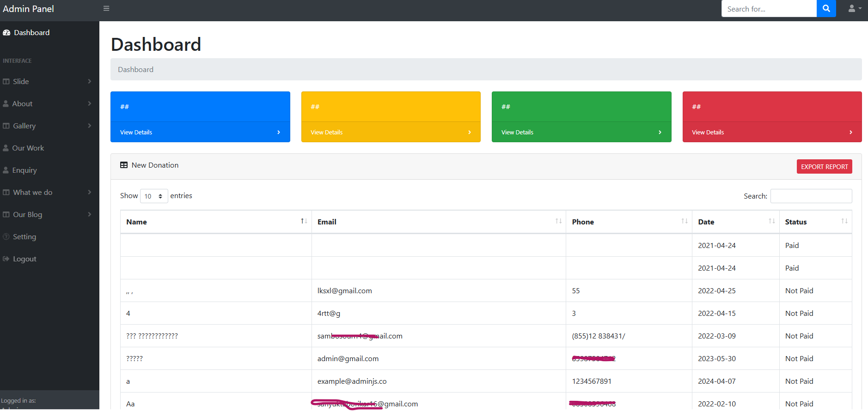Go to Setting in the sidebar
Image resolution: width=868 pixels, height=411 pixels.
[x=24, y=237]
